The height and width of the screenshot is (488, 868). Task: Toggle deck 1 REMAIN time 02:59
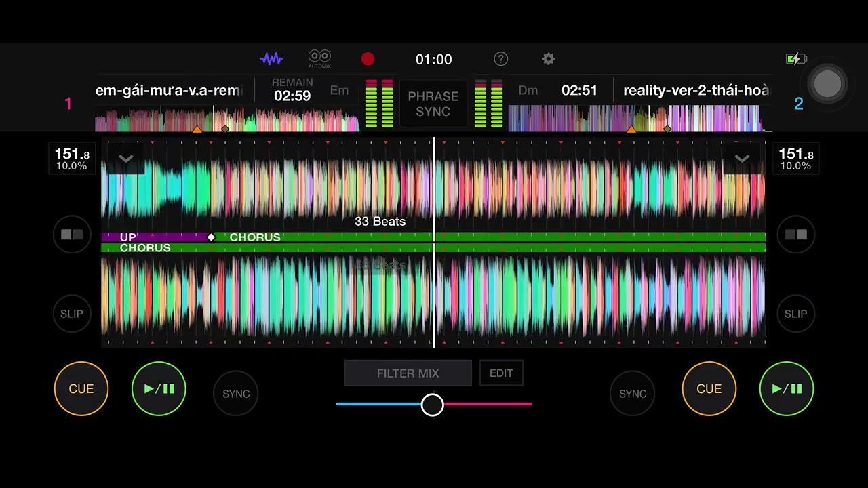tap(292, 90)
